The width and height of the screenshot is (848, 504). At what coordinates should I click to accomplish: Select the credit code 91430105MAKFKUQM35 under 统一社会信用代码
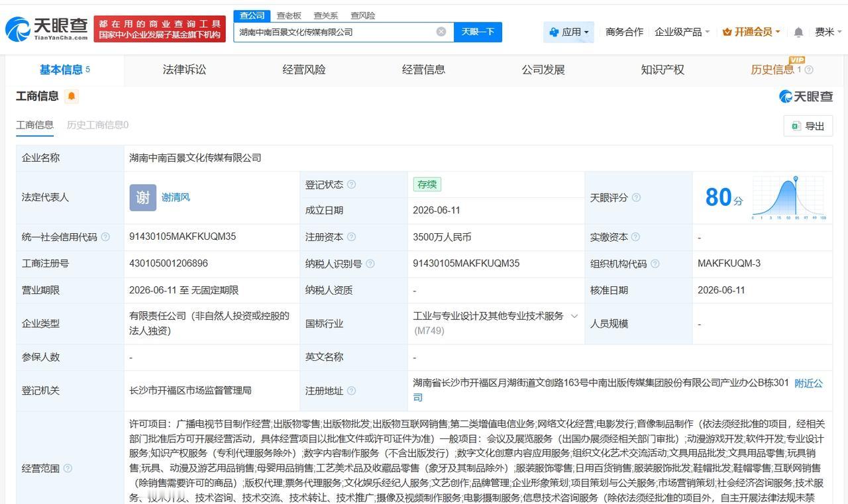click(x=183, y=236)
